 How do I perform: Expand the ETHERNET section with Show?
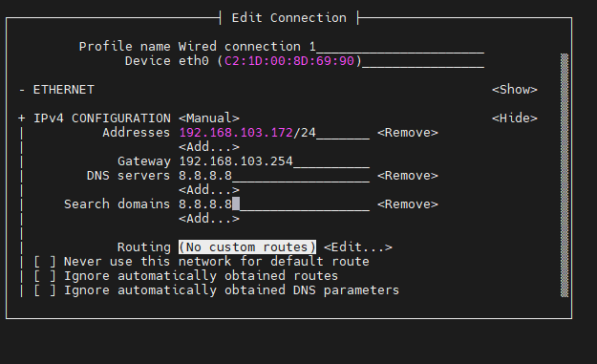coord(515,90)
